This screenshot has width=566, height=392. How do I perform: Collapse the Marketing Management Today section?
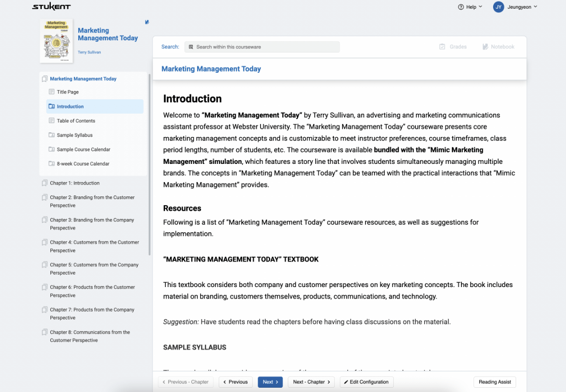[x=83, y=79]
